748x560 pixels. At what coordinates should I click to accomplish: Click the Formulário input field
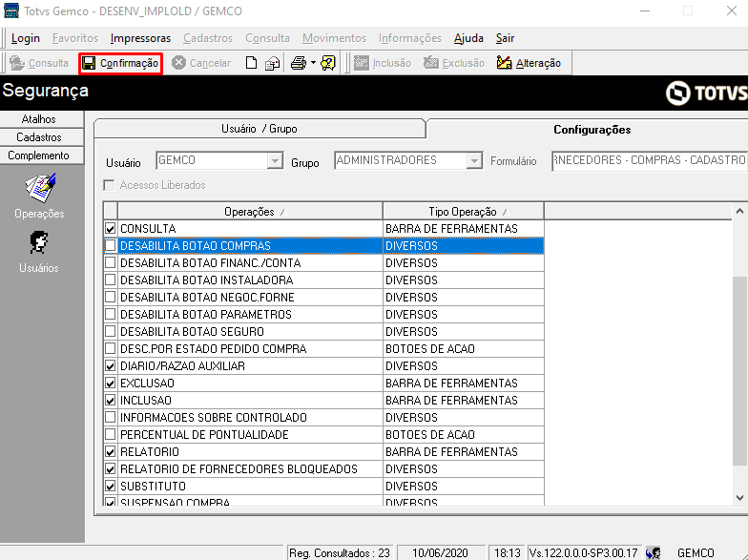tap(649, 160)
